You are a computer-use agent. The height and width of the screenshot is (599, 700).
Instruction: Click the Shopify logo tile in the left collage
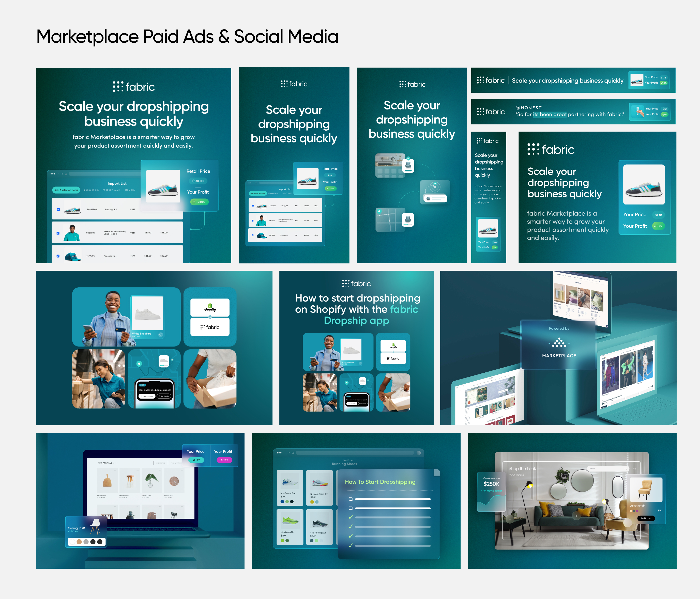210,307
